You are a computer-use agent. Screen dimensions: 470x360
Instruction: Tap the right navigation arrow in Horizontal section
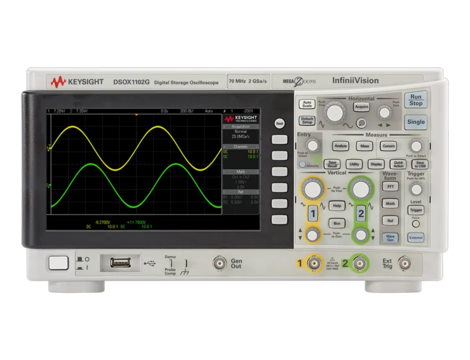tap(388, 125)
